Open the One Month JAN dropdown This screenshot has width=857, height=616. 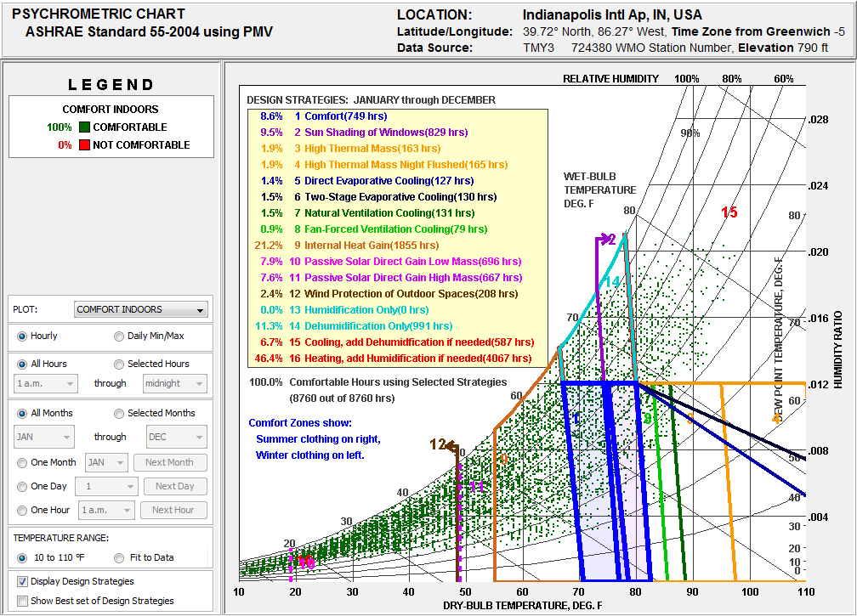coord(106,462)
